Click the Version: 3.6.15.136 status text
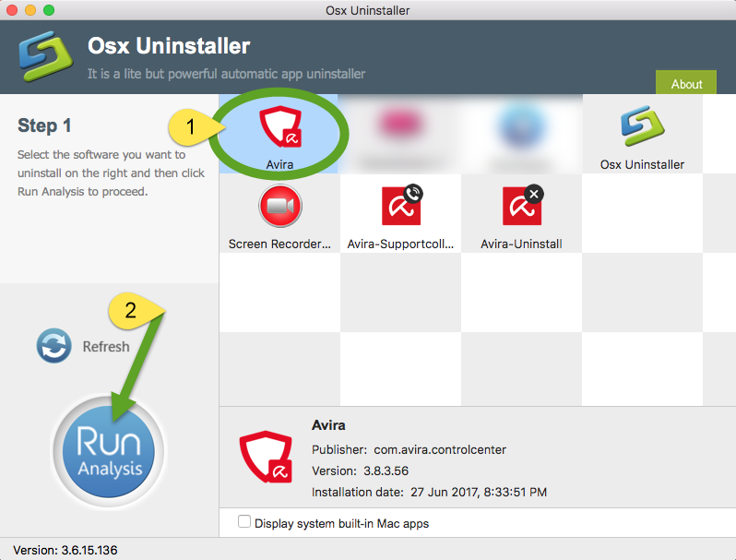 (65, 550)
